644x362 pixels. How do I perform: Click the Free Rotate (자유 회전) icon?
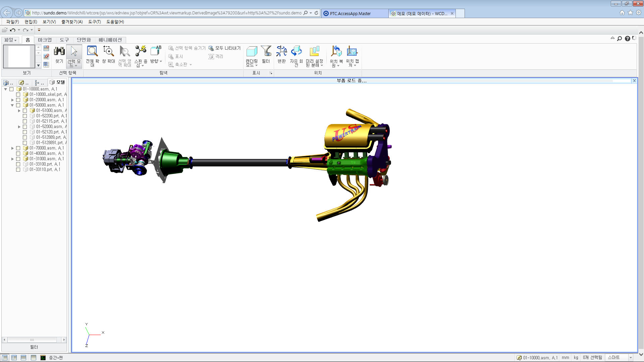coord(296,51)
